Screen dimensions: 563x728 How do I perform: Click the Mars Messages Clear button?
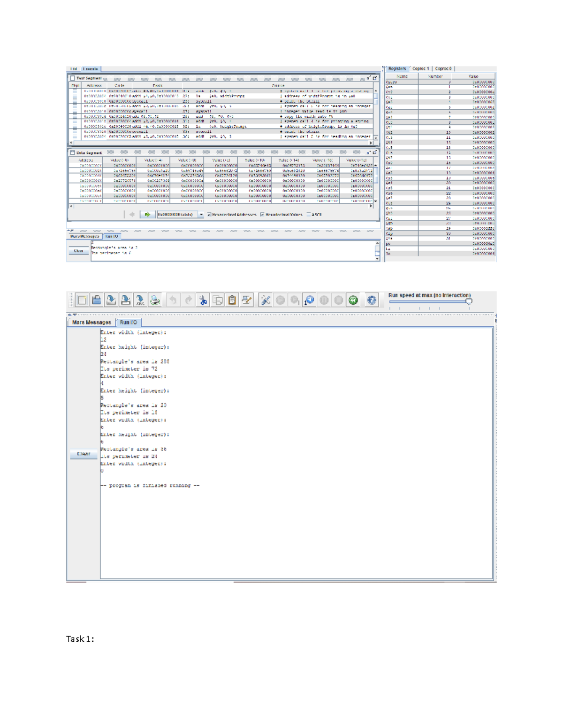(x=78, y=251)
